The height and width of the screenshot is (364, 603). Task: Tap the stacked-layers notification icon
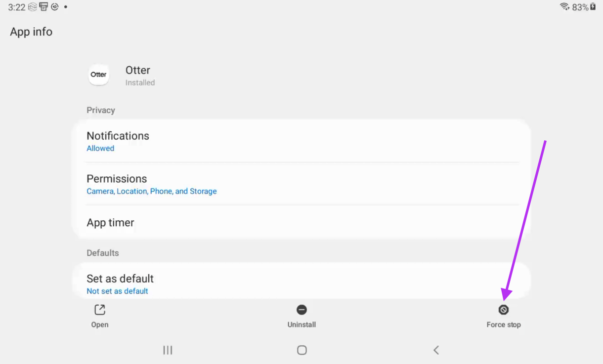pyautogui.click(x=33, y=7)
